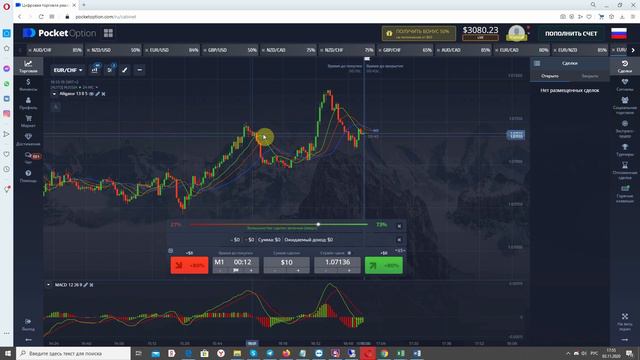Close the AUD/CAD asset tab
The height and width of the screenshot is (360, 640).
[438, 50]
